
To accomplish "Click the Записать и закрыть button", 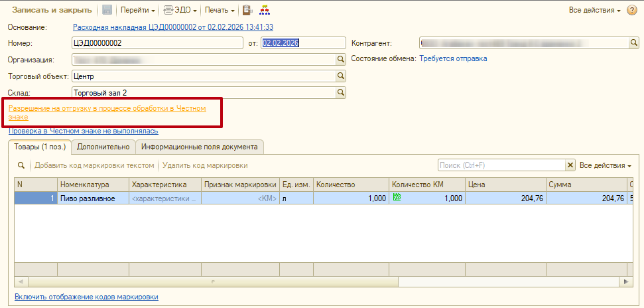I will (x=51, y=10).
